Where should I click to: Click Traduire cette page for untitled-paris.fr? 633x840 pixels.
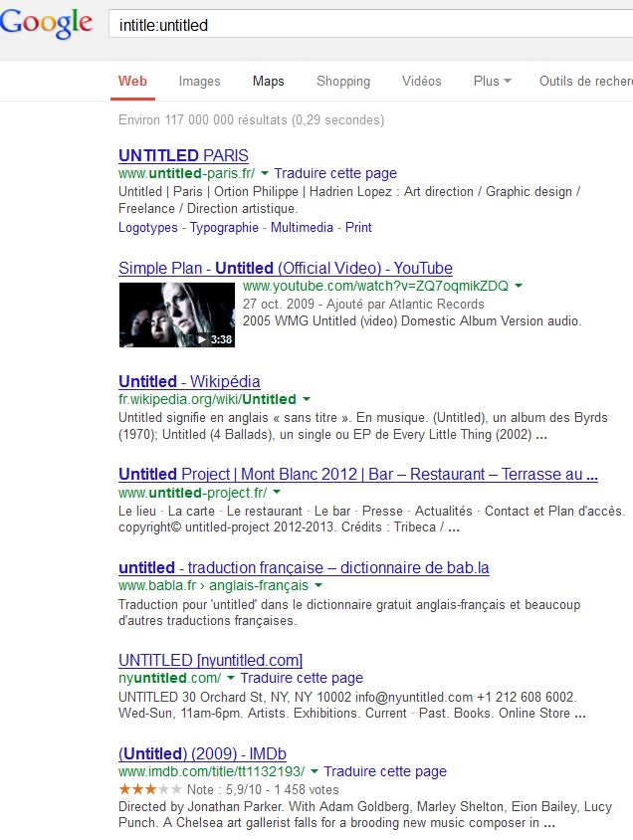(x=335, y=173)
